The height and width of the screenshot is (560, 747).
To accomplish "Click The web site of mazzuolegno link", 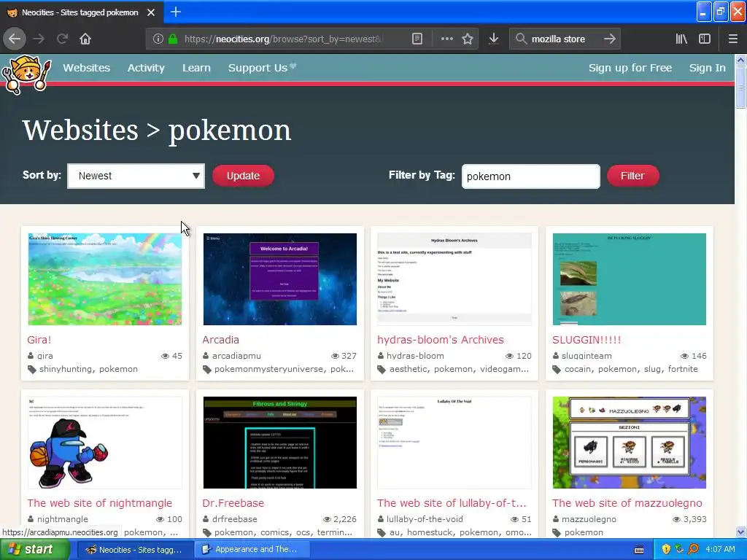I will (x=627, y=503).
